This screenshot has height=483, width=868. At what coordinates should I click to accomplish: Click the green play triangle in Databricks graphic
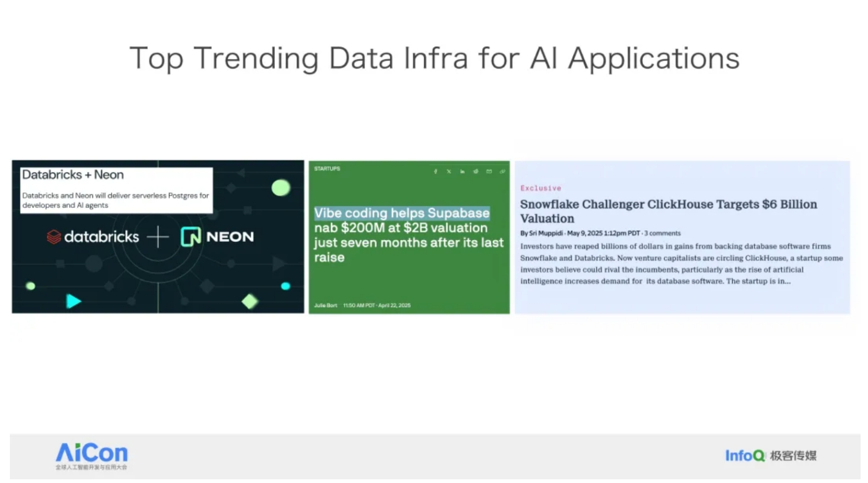point(74,301)
